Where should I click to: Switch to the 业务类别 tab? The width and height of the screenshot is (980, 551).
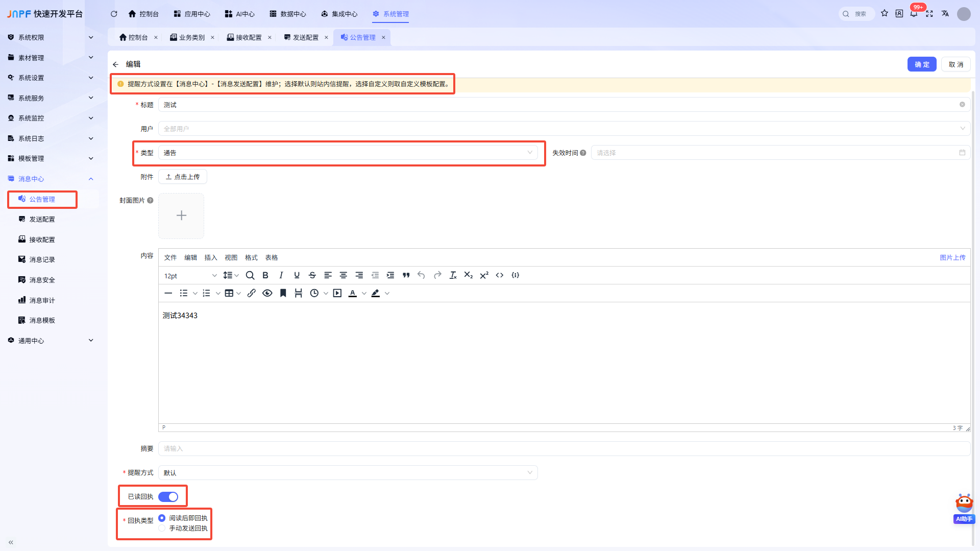[191, 37]
